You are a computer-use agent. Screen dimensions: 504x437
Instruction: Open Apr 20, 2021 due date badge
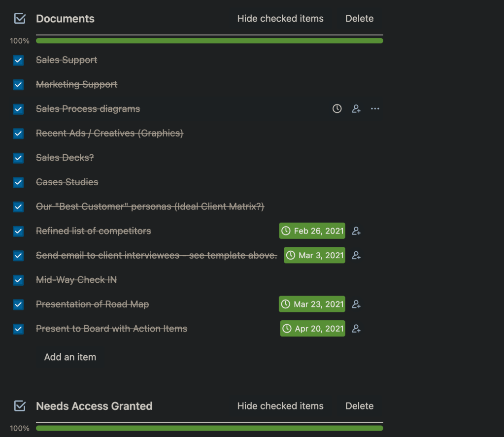312,329
